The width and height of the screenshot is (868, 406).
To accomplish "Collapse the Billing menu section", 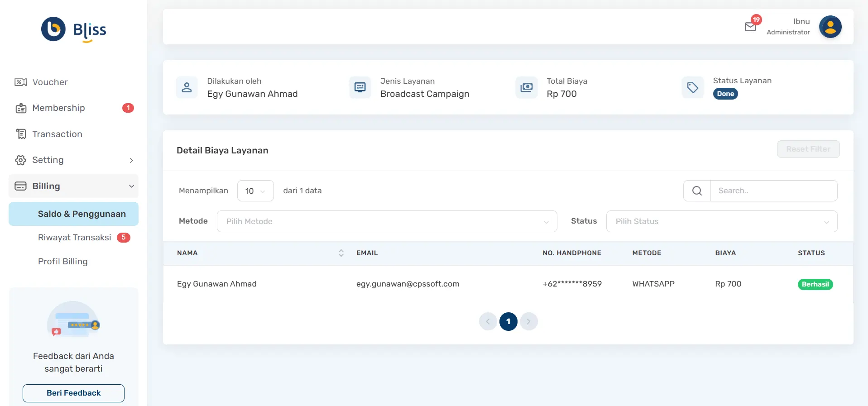I will [x=131, y=186].
